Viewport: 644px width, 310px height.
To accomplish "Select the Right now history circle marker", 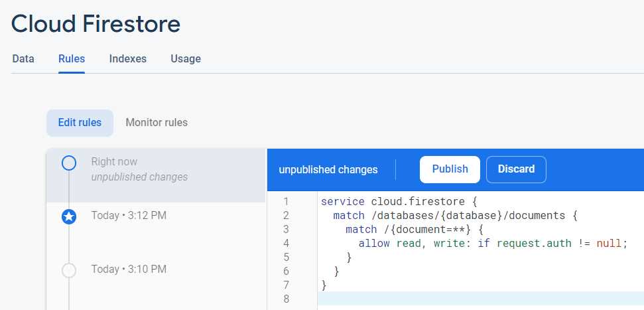I will point(68,163).
